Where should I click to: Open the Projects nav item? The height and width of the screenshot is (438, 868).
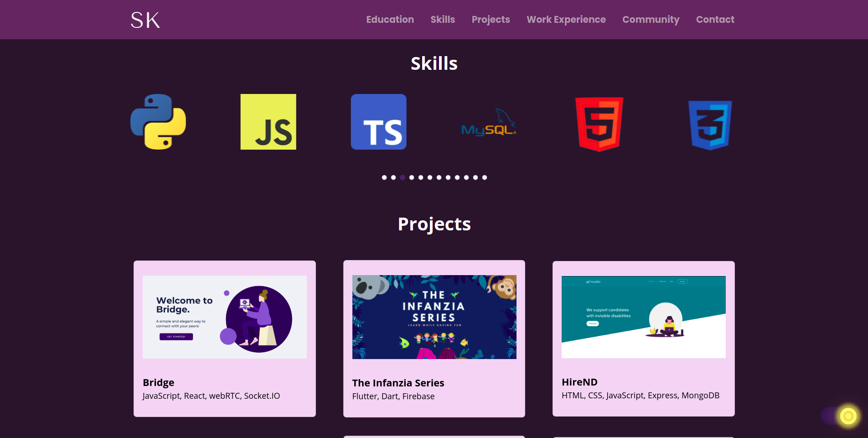491,19
